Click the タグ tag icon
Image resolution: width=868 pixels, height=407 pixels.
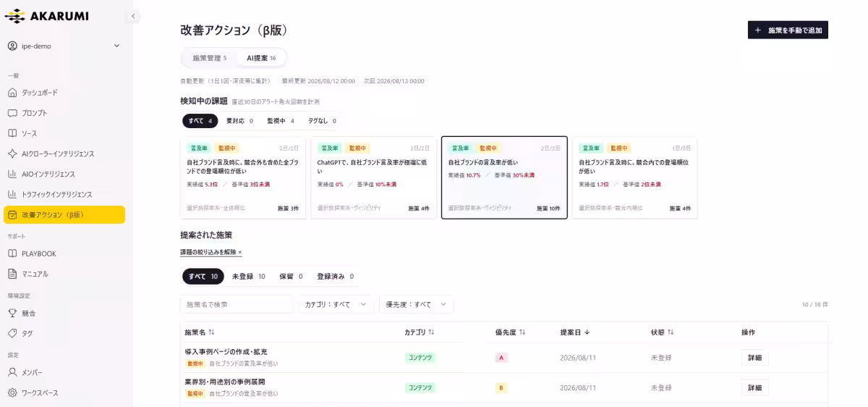pos(12,333)
